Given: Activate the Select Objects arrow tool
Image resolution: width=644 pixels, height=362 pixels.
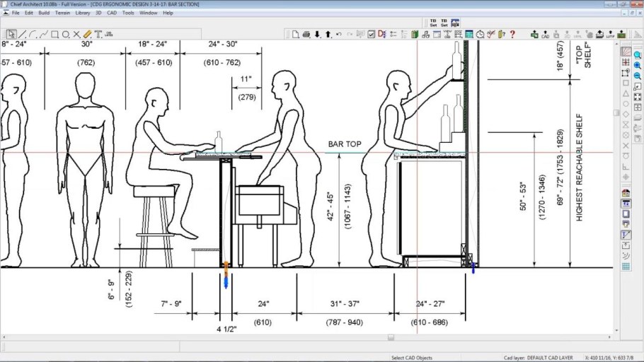Looking at the screenshot, I should pos(11,34).
